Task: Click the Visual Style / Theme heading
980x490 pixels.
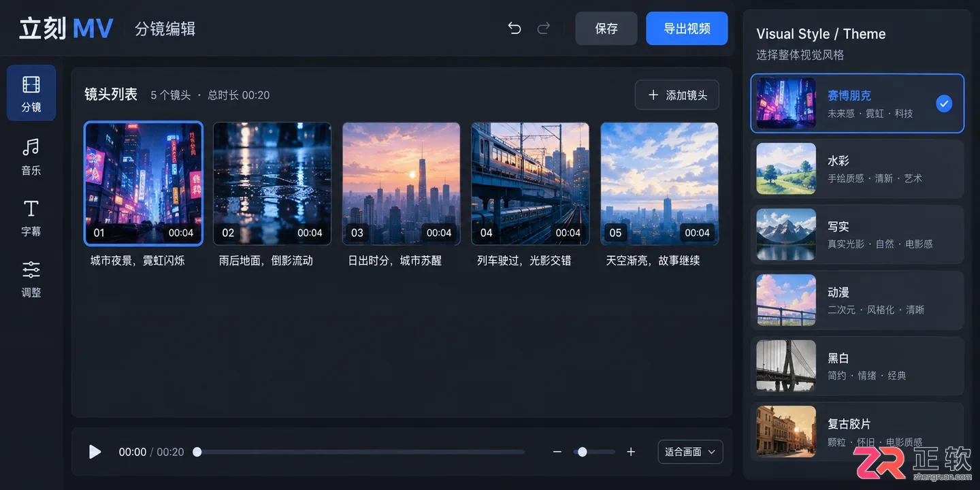Action: (x=821, y=34)
